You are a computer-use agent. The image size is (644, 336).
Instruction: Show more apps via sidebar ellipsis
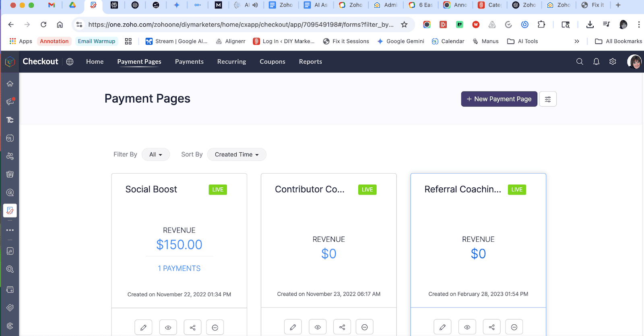(x=10, y=230)
